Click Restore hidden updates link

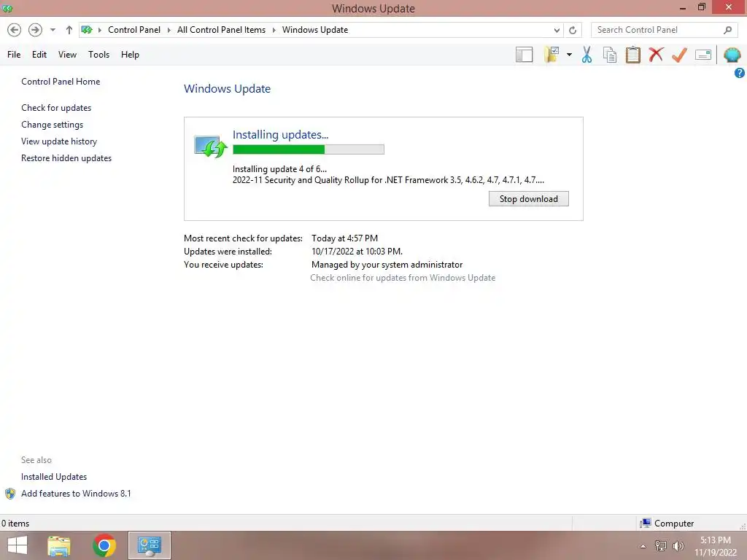point(66,158)
